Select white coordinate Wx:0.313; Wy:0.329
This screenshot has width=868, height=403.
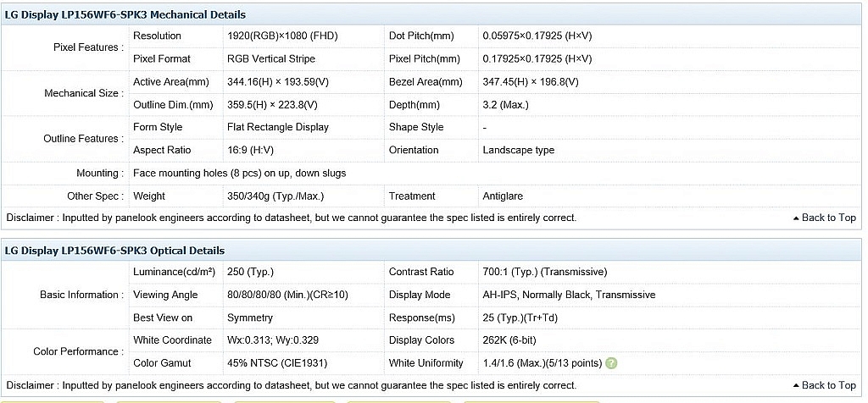point(273,340)
